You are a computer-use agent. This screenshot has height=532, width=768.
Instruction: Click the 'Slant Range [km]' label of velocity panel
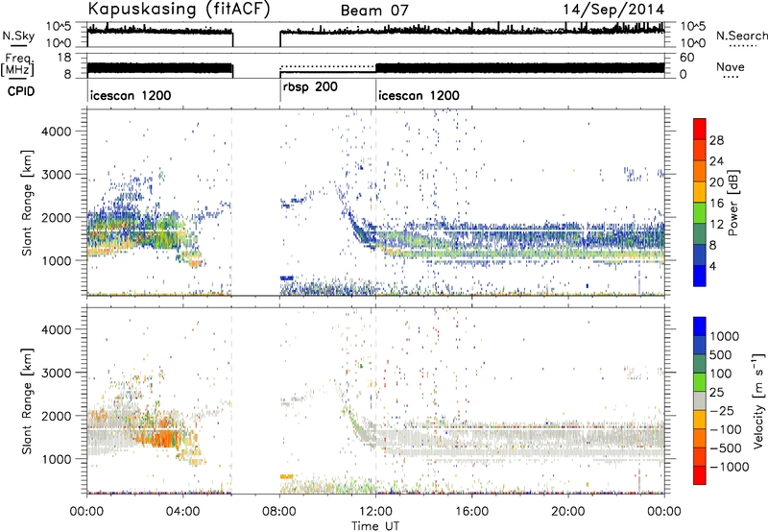click(x=27, y=400)
